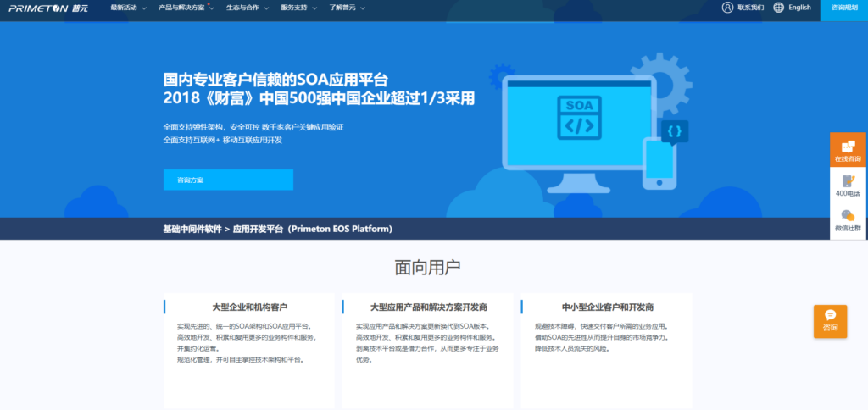The height and width of the screenshot is (410, 868).
Task: Click the Primeton logo
Action: [x=48, y=8]
